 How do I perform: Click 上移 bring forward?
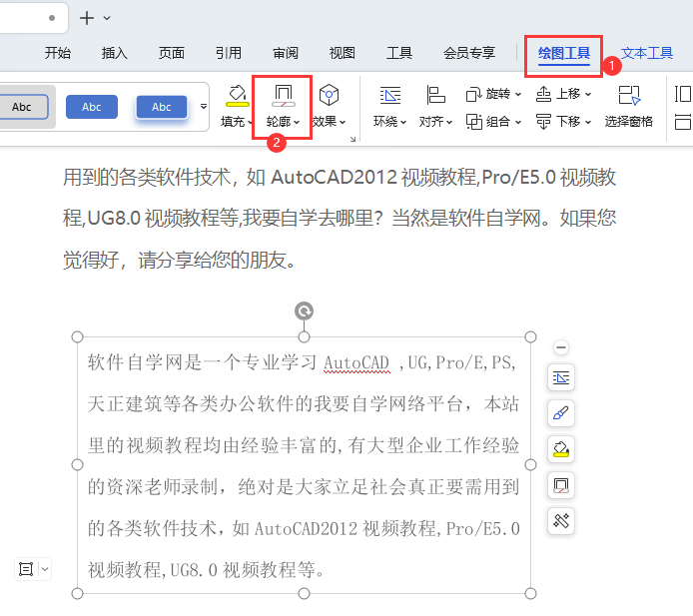point(563,94)
